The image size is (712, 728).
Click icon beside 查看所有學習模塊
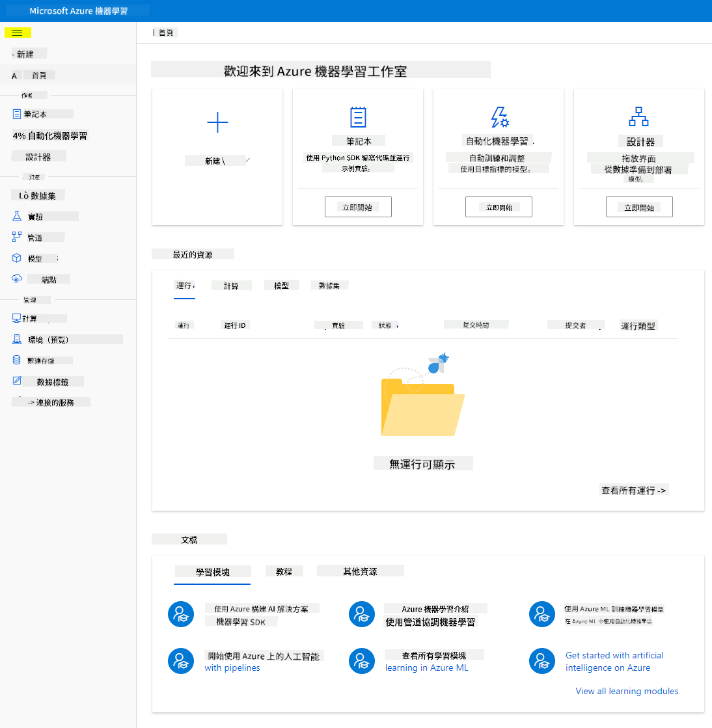pyautogui.click(x=362, y=661)
